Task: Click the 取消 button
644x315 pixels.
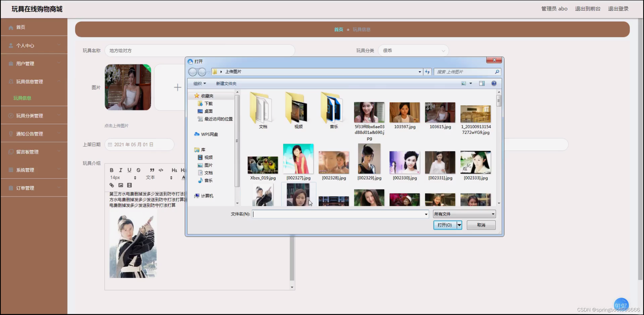Action: [x=481, y=225]
